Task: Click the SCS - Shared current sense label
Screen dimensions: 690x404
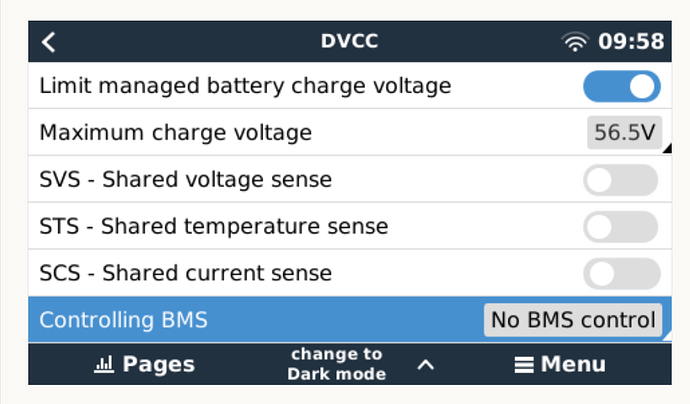Action: pyautogui.click(x=185, y=273)
